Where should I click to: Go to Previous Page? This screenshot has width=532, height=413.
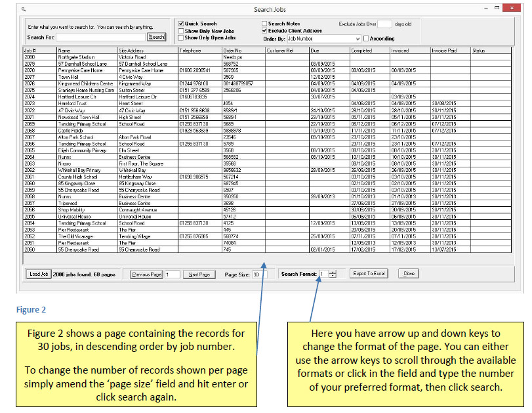pos(146,274)
